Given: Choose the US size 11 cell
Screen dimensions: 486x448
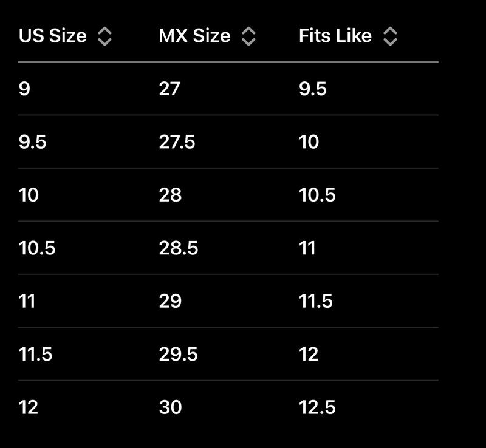Looking at the screenshot, I should point(27,301).
